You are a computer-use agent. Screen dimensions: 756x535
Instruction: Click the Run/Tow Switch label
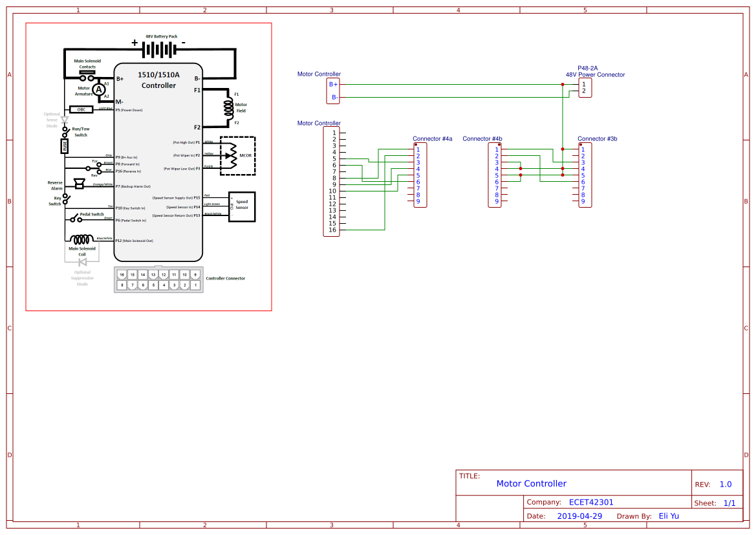[81, 132]
